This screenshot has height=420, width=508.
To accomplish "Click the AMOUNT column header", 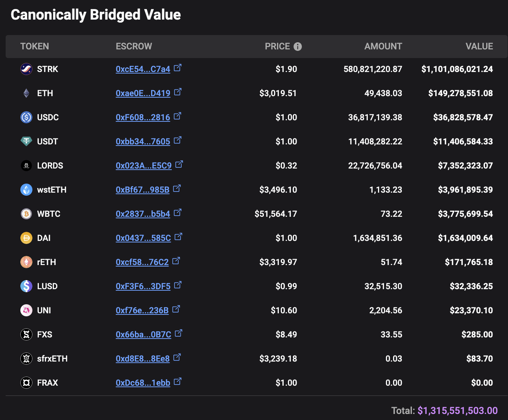I will click(383, 46).
